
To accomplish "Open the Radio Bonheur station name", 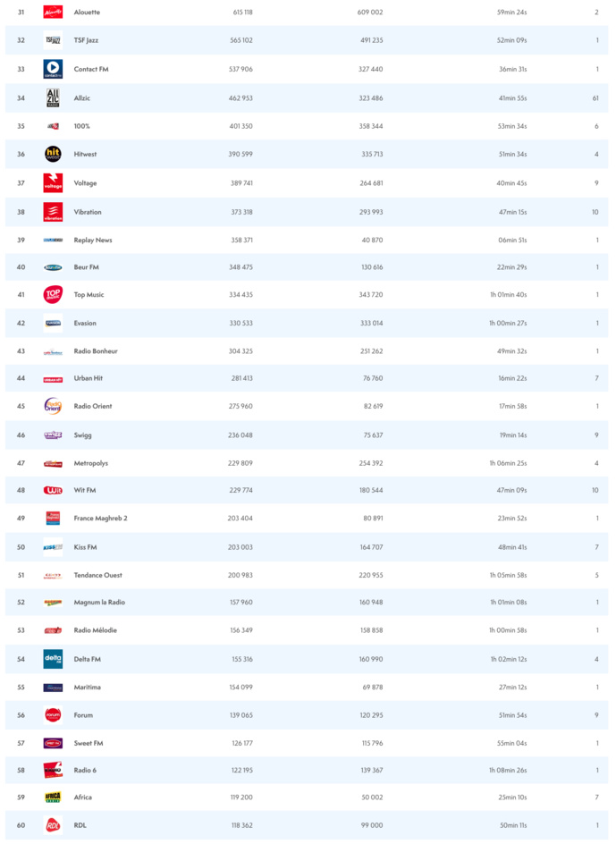I will point(96,351).
